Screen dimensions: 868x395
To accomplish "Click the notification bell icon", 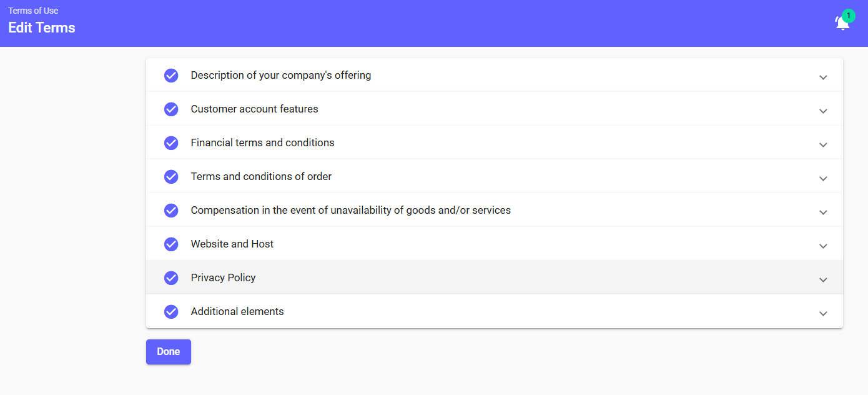I will (841, 24).
